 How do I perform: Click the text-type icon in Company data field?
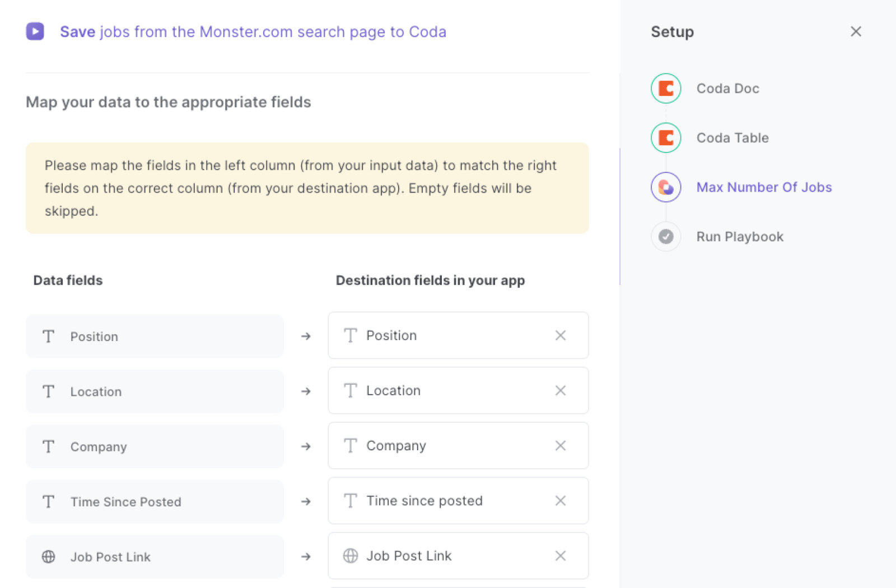[x=49, y=446]
